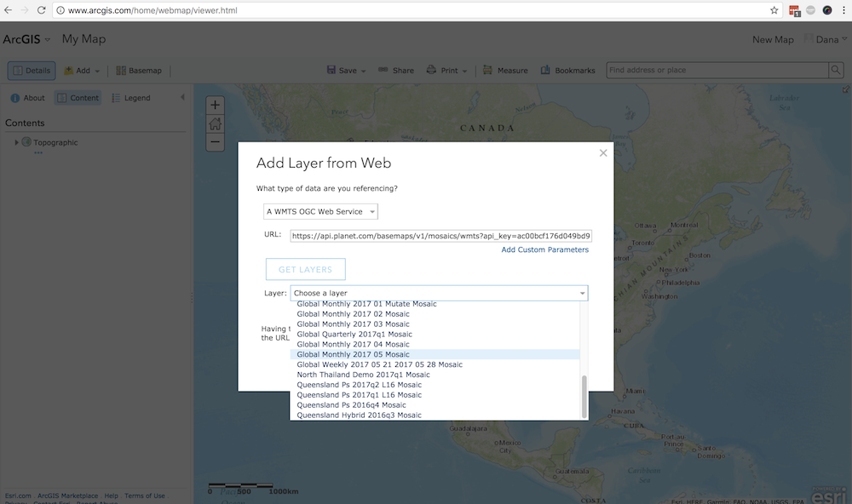Open the Save dropdown
This screenshot has width=852, height=504.
[x=346, y=70]
